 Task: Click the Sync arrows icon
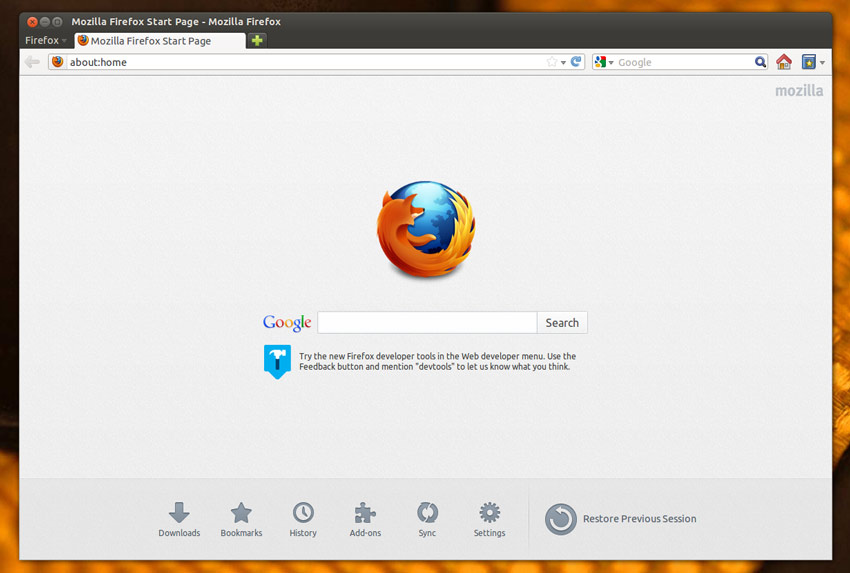pyautogui.click(x=427, y=512)
